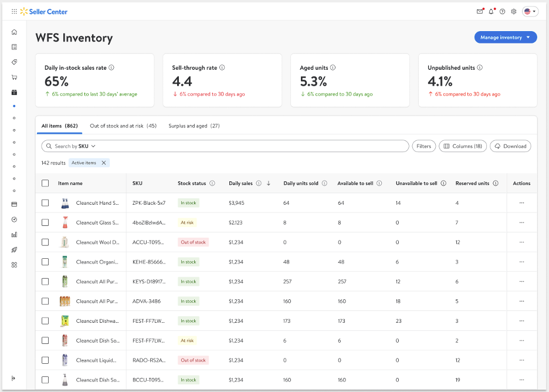The image size is (549, 392).
Task: Open the growth rocket sidebar icon
Action: (x=14, y=250)
